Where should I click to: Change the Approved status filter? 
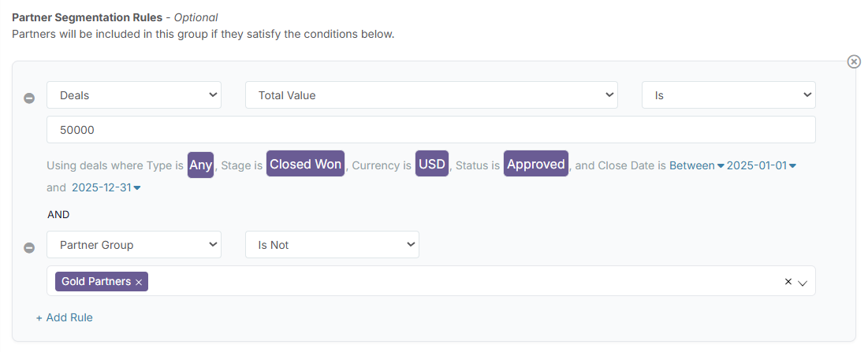(x=536, y=164)
